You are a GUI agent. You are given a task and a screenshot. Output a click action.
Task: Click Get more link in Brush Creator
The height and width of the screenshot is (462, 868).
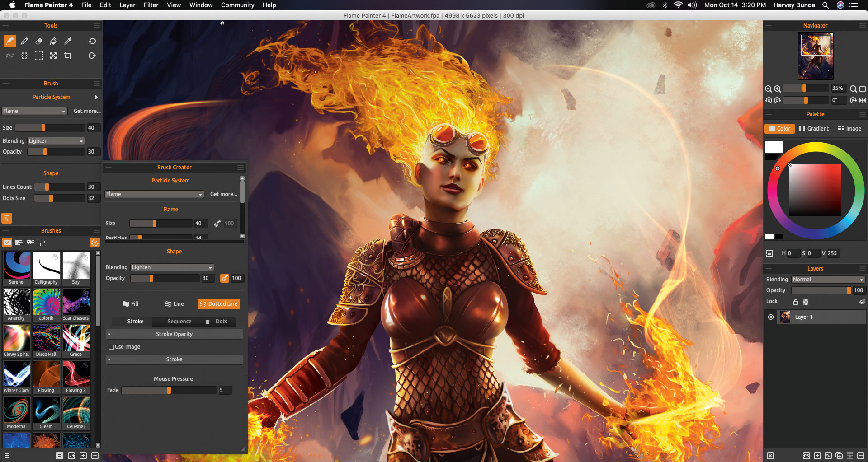223,194
